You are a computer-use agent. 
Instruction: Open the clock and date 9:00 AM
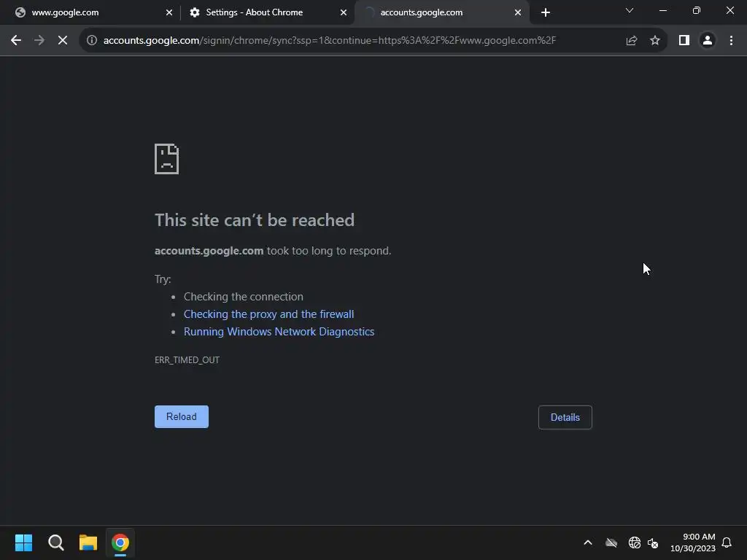[693, 542]
